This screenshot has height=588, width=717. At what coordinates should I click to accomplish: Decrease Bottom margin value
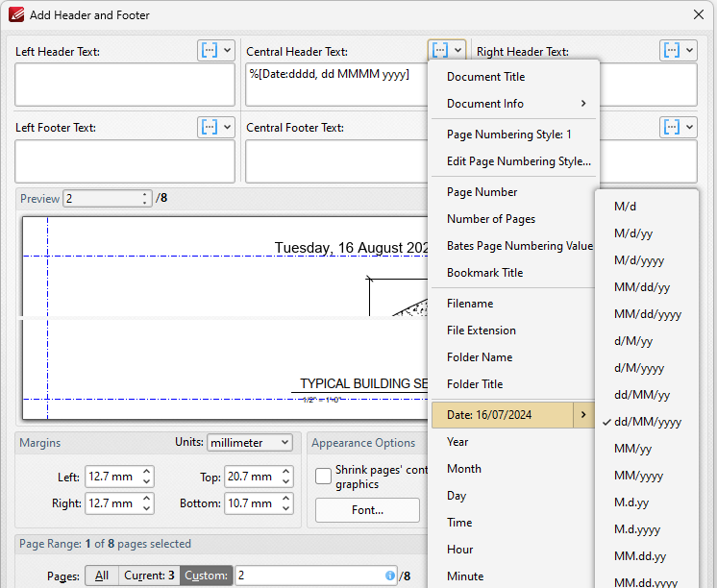coord(285,508)
